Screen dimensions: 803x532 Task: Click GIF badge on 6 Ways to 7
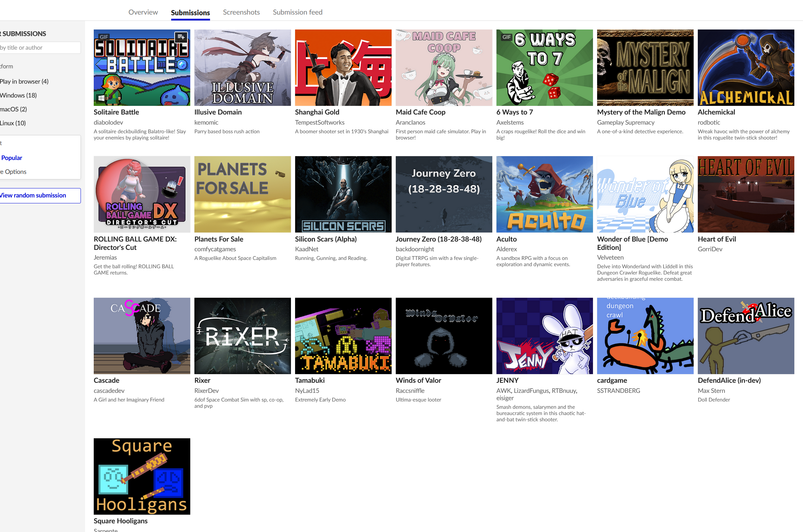pyautogui.click(x=507, y=37)
